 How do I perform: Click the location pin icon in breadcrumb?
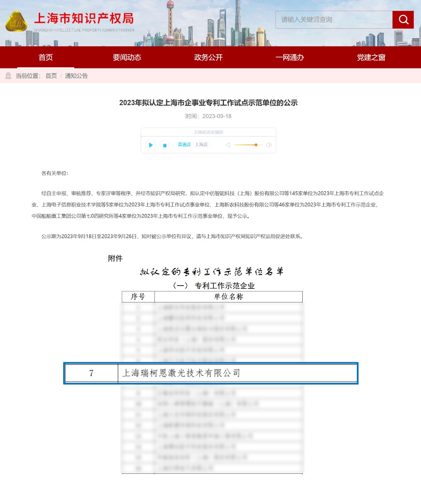click(x=8, y=76)
